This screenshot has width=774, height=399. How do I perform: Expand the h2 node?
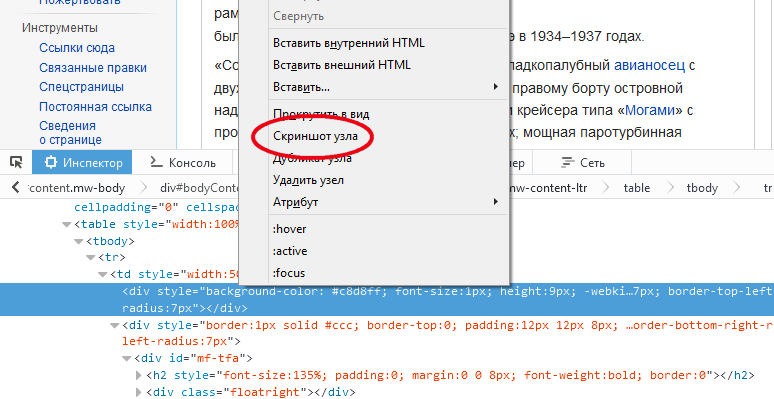click(139, 376)
